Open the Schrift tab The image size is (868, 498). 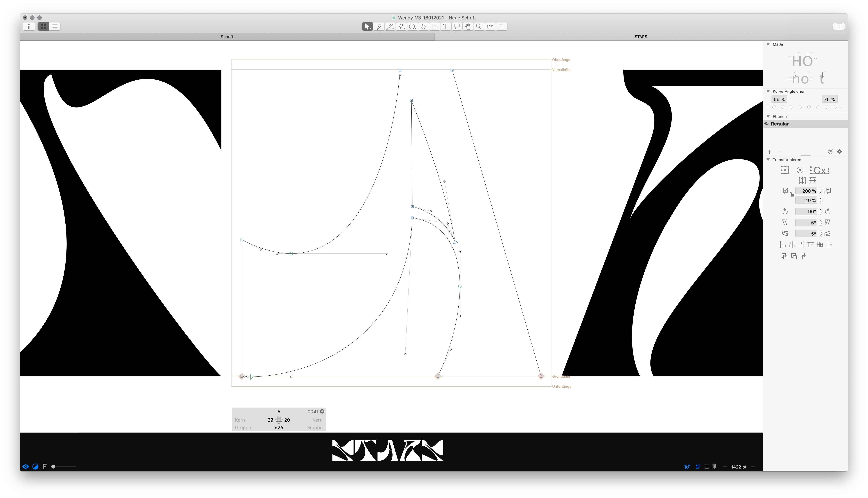[x=227, y=37]
